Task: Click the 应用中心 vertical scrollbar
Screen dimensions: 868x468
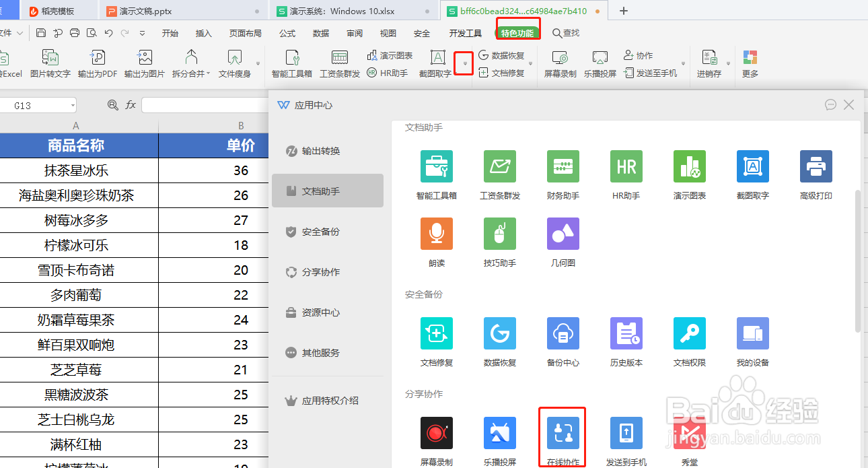Action: point(857,261)
